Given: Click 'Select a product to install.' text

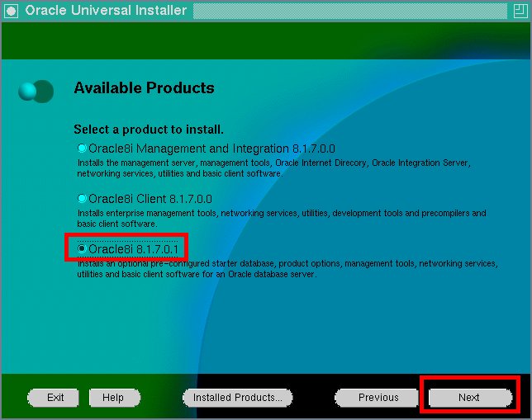Looking at the screenshot, I should point(149,130).
